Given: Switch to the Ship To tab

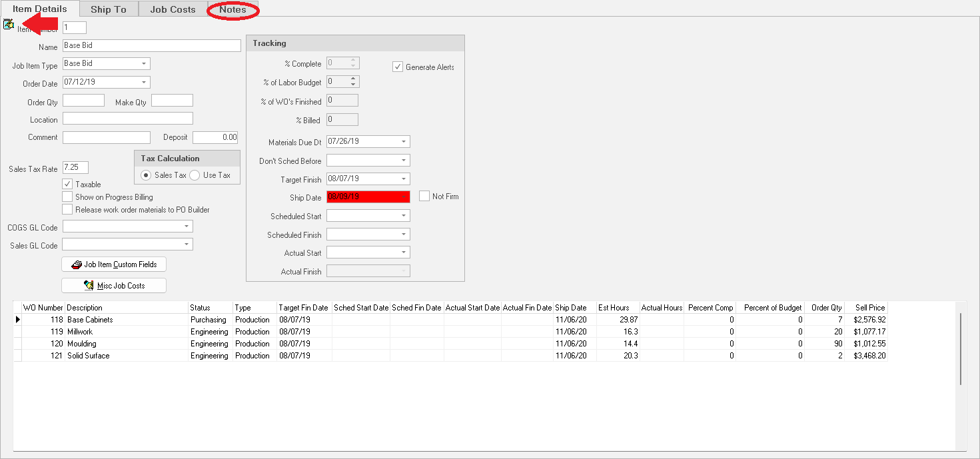Looking at the screenshot, I should point(108,9).
